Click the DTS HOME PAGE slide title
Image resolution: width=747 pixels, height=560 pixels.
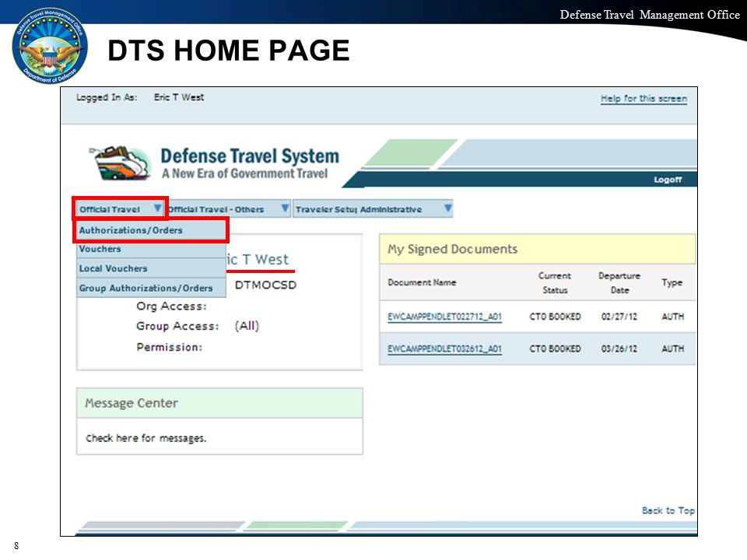(229, 51)
